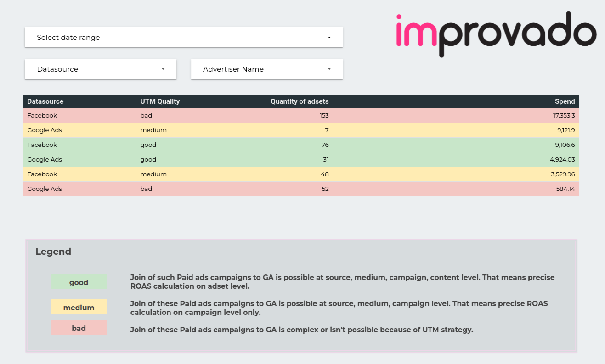Click the Quantity of adsets header

point(300,101)
